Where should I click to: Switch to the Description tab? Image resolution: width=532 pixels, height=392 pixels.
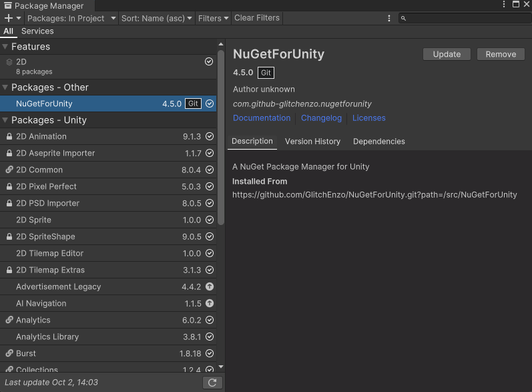pyautogui.click(x=252, y=141)
